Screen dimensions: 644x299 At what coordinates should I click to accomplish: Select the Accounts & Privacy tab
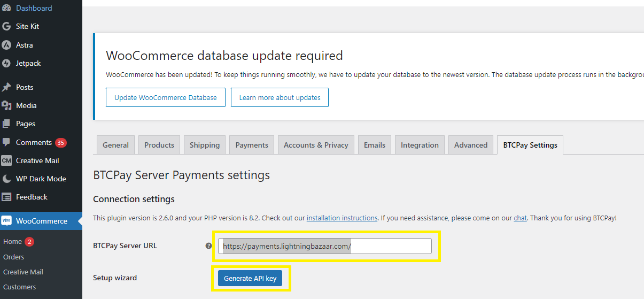315,145
